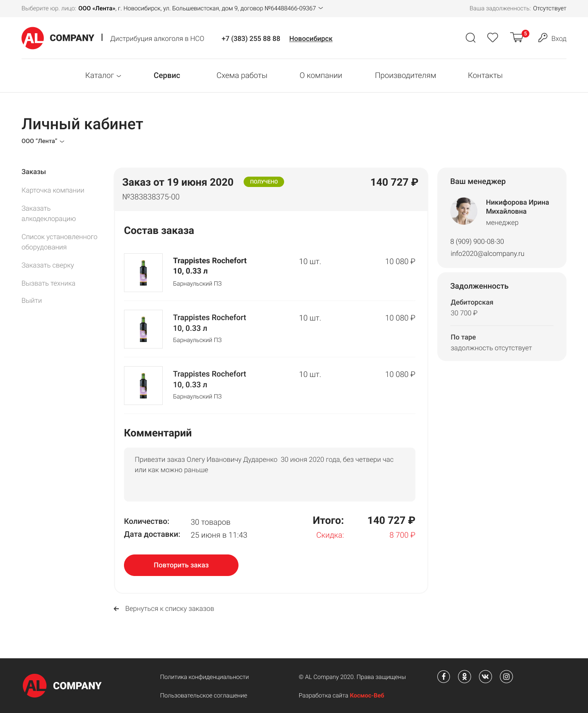Screen dimensions: 588x713
Task: Open the Сервис menu item
Action: [167, 75]
